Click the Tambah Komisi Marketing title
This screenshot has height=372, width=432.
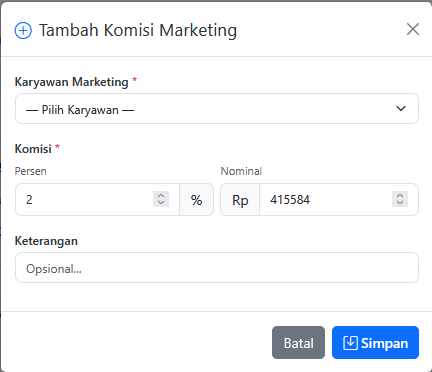point(138,31)
